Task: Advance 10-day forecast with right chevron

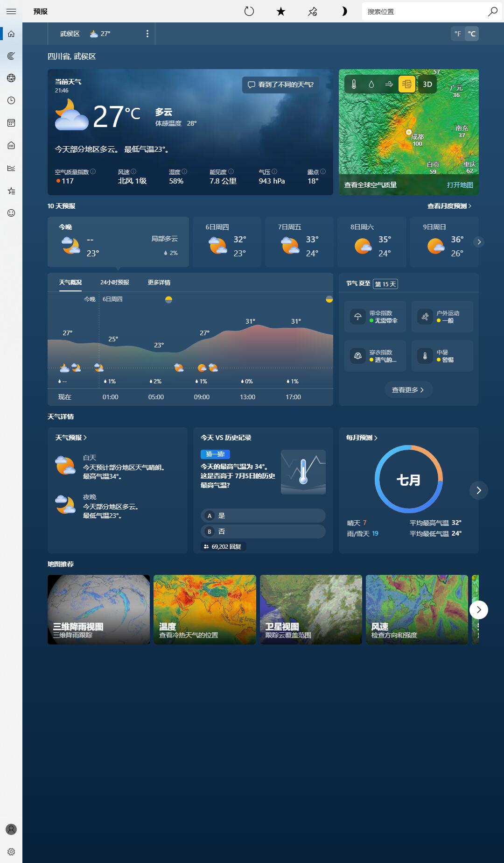Action: (x=479, y=242)
